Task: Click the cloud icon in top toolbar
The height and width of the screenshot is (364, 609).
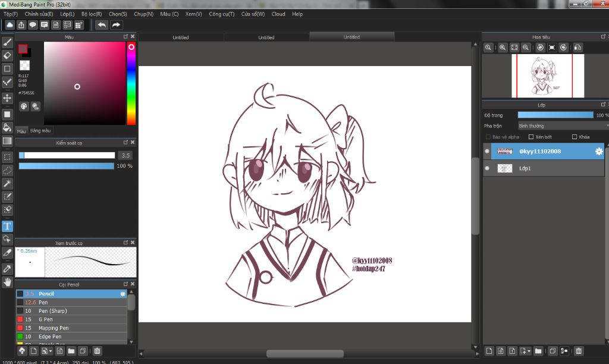Action: point(10,25)
